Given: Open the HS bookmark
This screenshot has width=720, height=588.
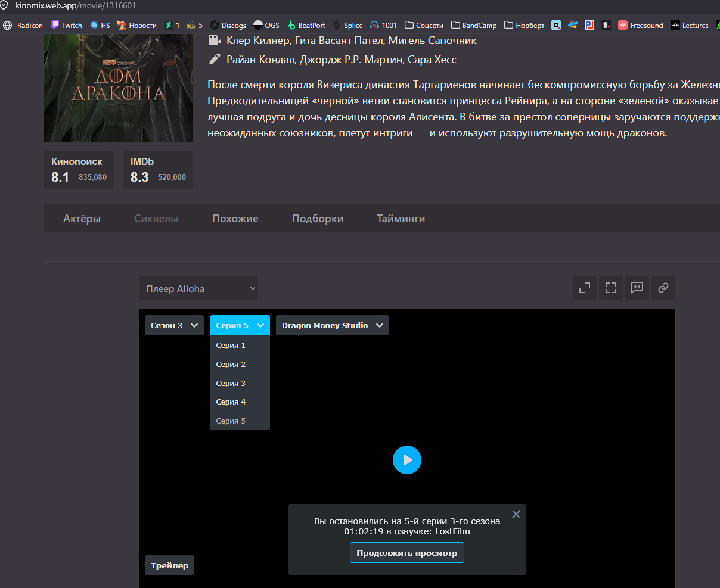Looking at the screenshot, I should coord(100,25).
